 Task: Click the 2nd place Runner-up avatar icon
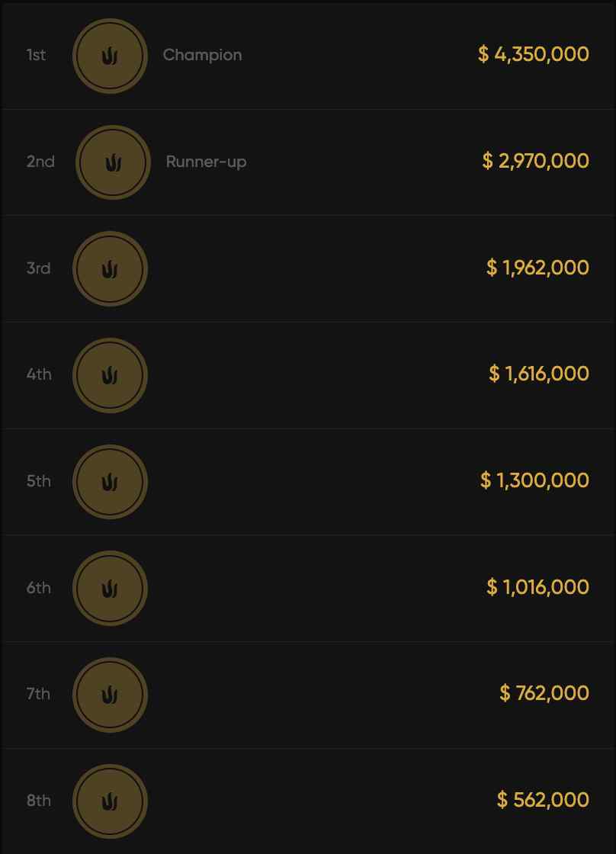tap(113, 162)
